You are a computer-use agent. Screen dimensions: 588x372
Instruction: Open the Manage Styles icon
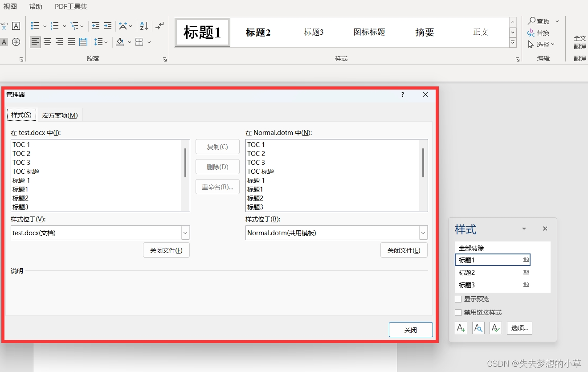tap(496, 328)
